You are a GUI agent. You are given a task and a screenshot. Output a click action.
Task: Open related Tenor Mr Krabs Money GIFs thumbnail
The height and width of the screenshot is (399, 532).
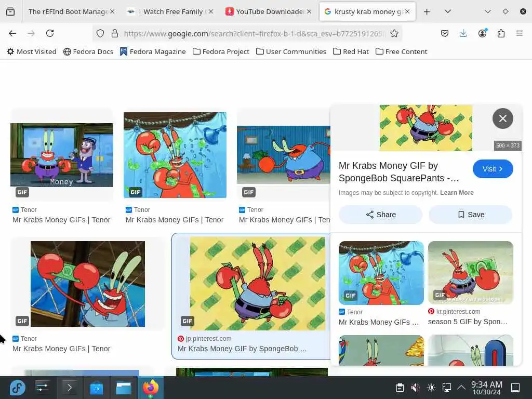coord(381,273)
